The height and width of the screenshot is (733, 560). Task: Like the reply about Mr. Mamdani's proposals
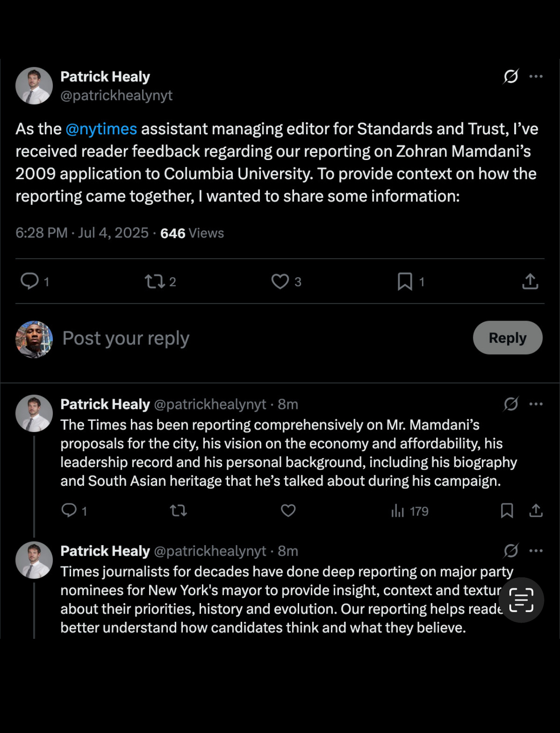click(x=288, y=510)
